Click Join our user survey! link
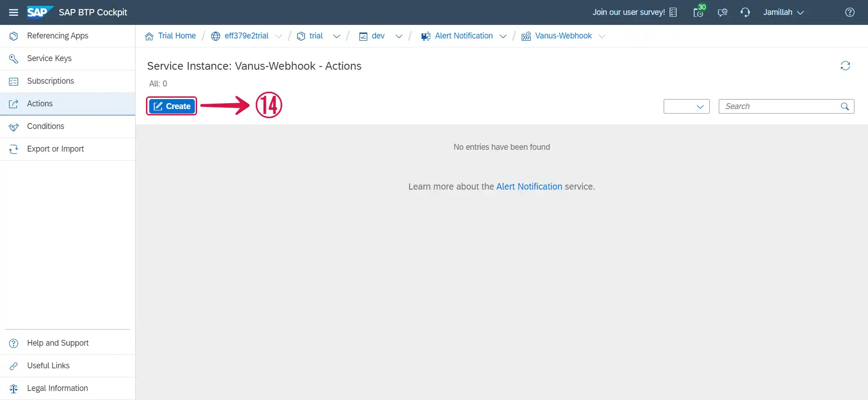This screenshot has width=868, height=400. [628, 12]
